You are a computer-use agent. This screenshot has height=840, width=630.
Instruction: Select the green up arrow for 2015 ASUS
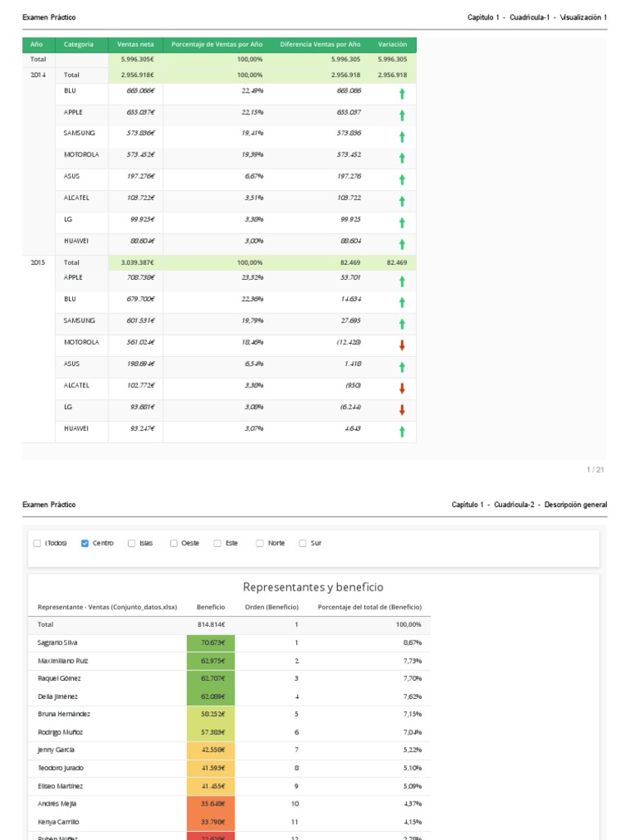402,367
